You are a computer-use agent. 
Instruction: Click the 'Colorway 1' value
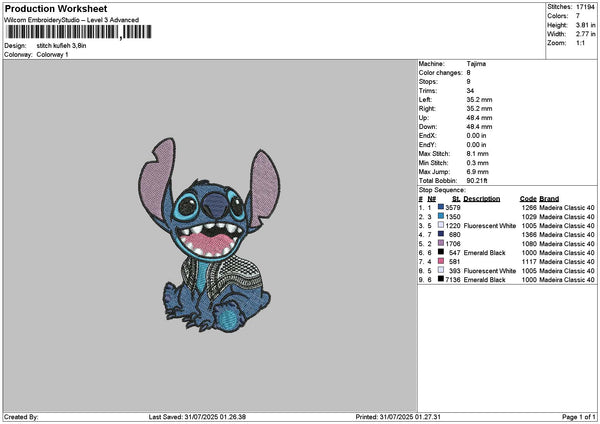coord(52,55)
